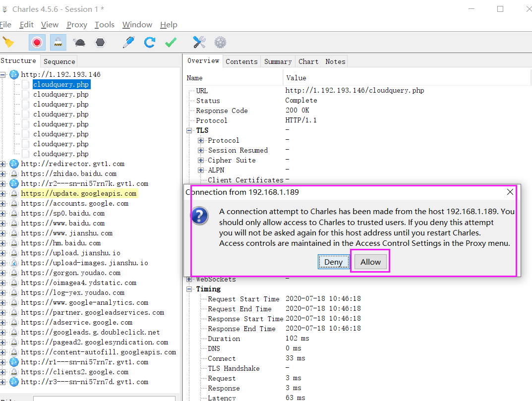This screenshot has width=532, height=401.
Task: Clear the session with the broom icon
Action: [7, 43]
